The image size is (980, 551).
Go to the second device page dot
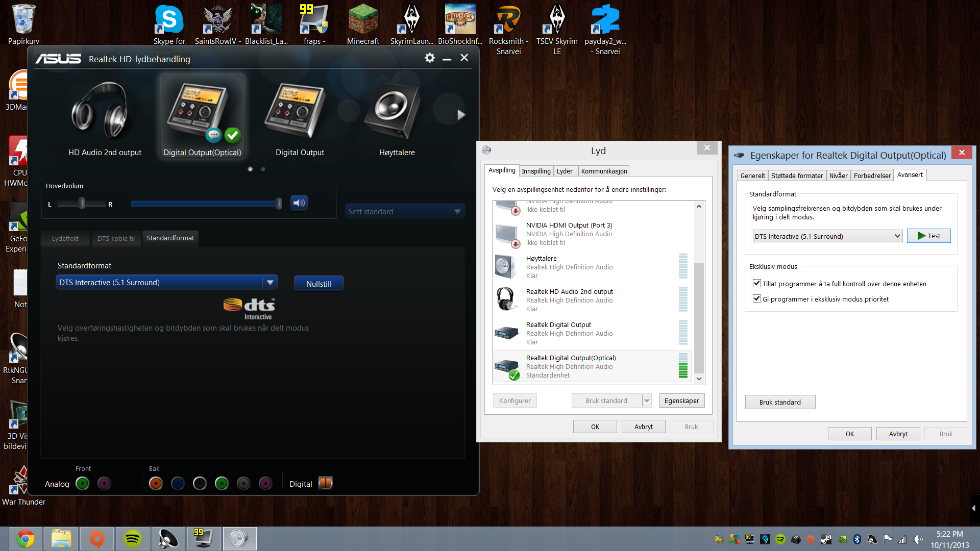263,169
